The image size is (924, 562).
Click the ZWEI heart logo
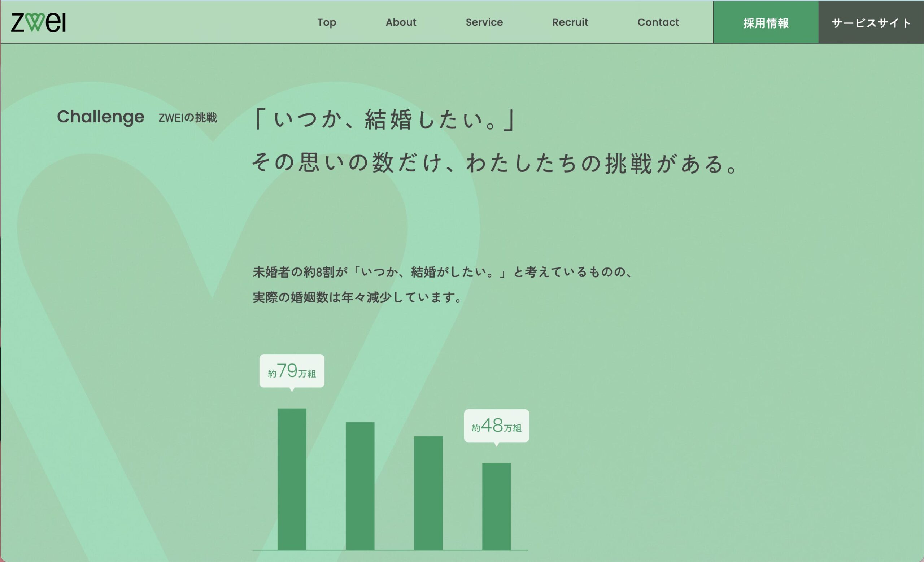38,22
